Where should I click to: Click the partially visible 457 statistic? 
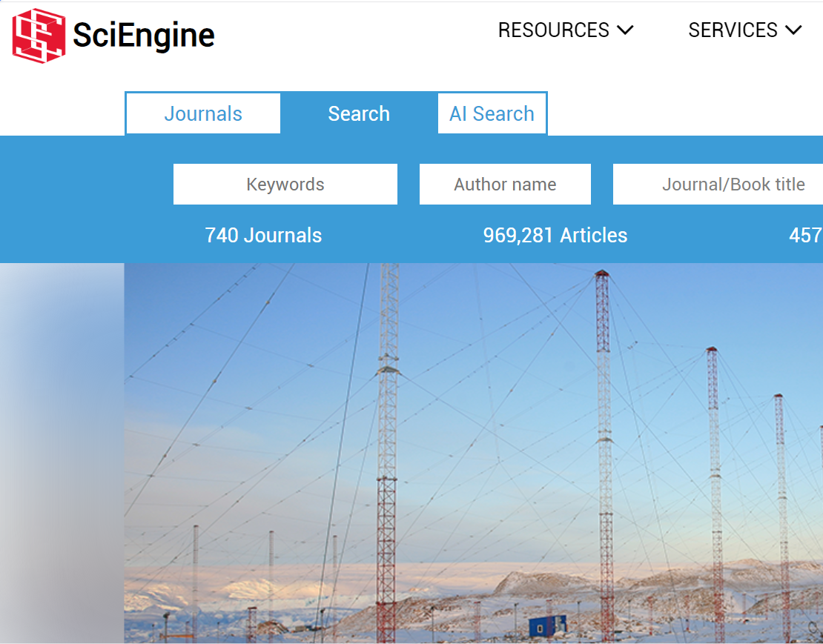pyautogui.click(x=805, y=236)
